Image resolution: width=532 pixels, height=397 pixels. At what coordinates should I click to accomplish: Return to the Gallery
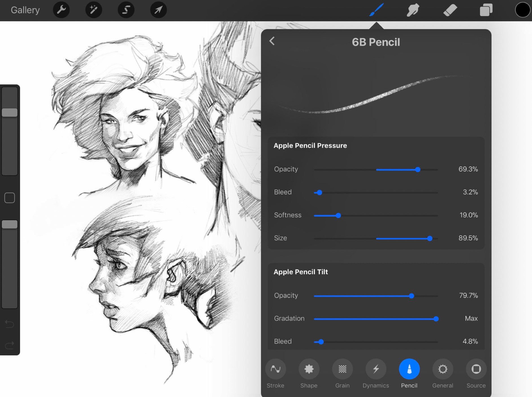pos(25,10)
